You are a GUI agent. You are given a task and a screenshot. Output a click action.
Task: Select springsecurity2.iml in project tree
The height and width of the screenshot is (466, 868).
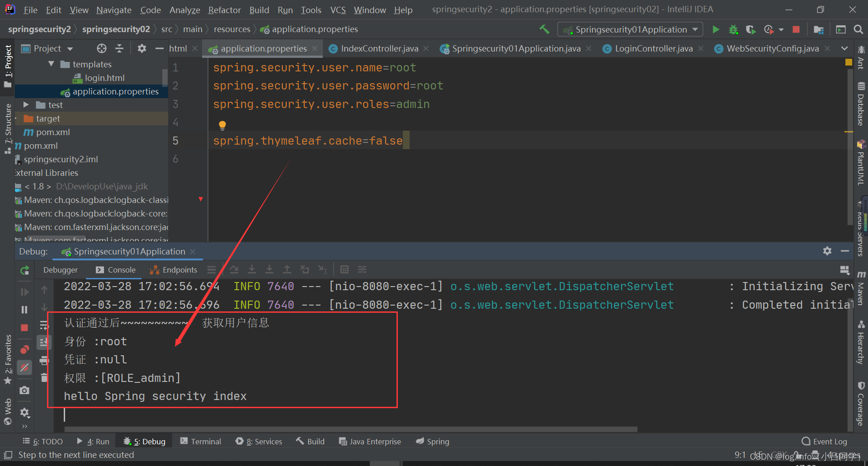(61, 159)
